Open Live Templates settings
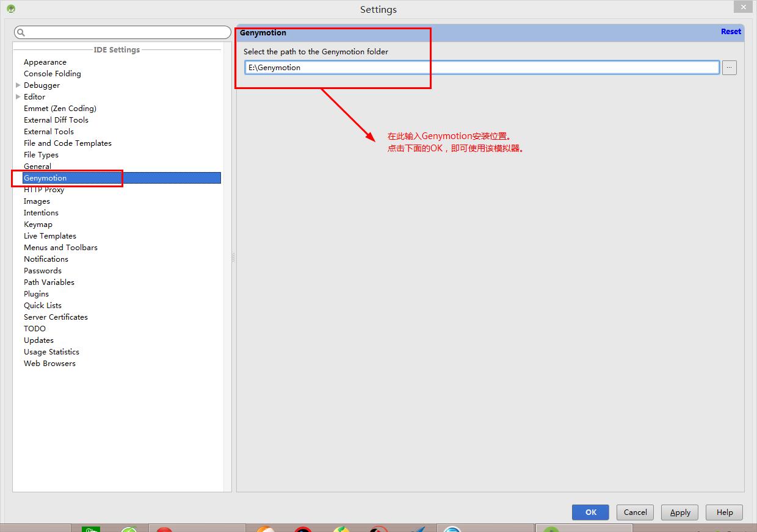 pyautogui.click(x=50, y=236)
